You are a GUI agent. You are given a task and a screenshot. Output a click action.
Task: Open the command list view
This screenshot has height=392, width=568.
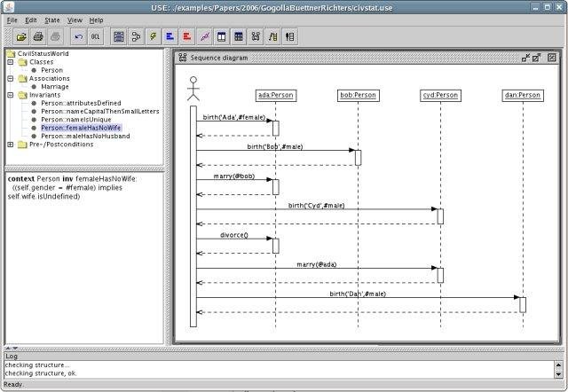[290, 36]
